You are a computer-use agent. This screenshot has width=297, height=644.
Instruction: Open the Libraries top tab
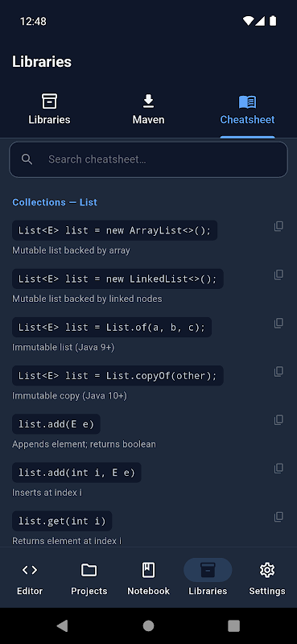(x=49, y=110)
